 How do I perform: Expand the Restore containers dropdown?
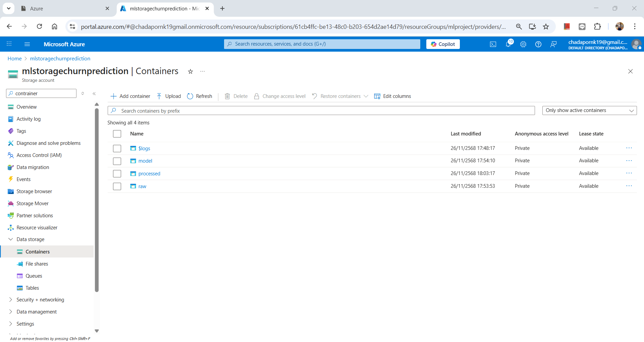[366, 96]
